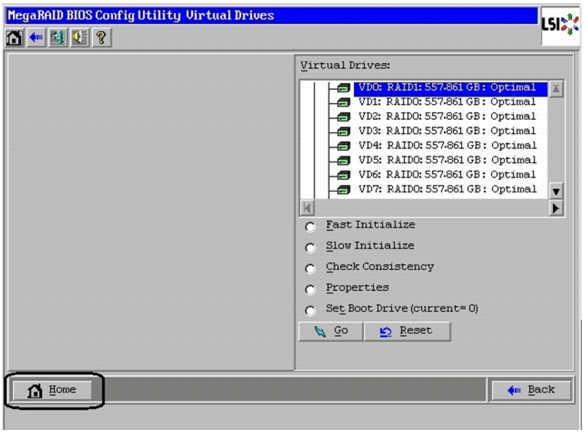This screenshot has width=586, height=443.
Task: Click the drive icon beside VD5
Action: pyautogui.click(x=343, y=161)
